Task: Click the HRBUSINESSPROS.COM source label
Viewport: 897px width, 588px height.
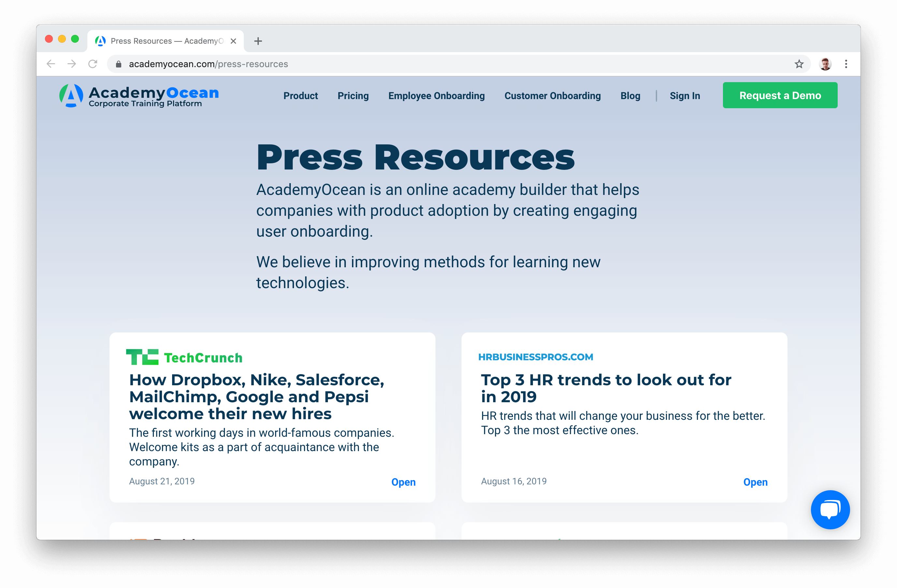Action: click(x=535, y=357)
